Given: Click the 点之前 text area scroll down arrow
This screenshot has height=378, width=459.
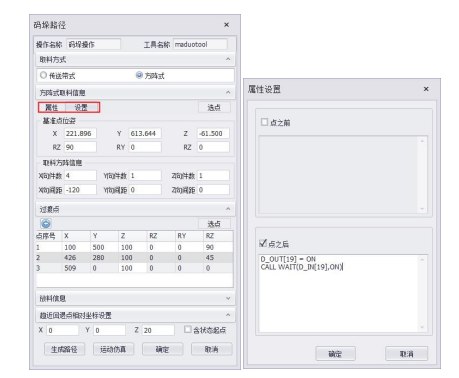Looking at the screenshot, I should [x=423, y=209].
